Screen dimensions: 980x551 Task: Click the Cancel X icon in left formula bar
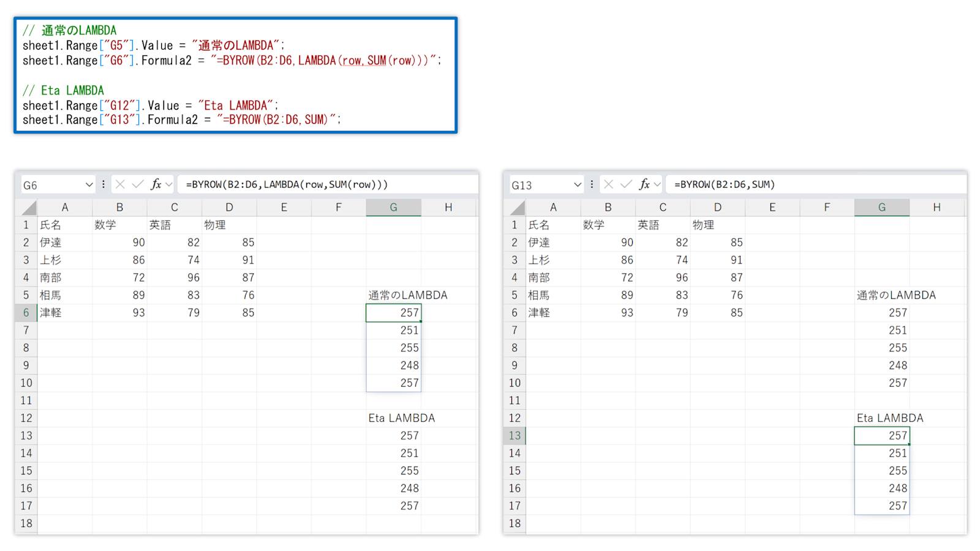click(x=120, y=184)
